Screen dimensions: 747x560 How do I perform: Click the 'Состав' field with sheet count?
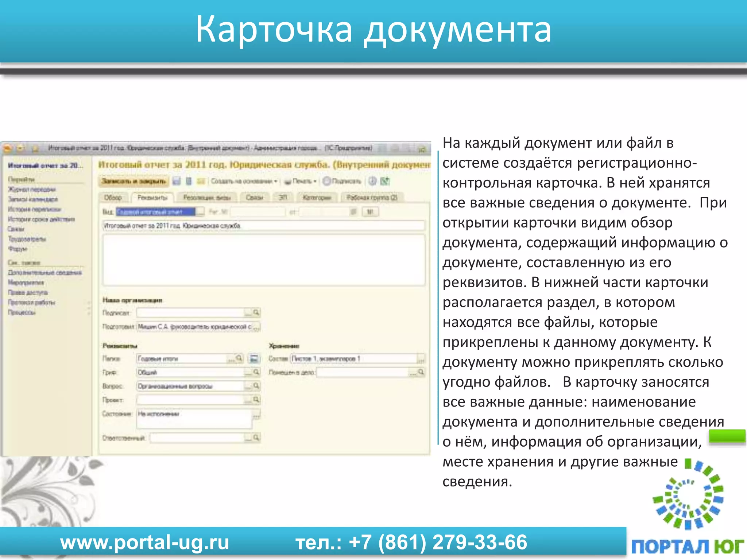click(x=353, y=359)
